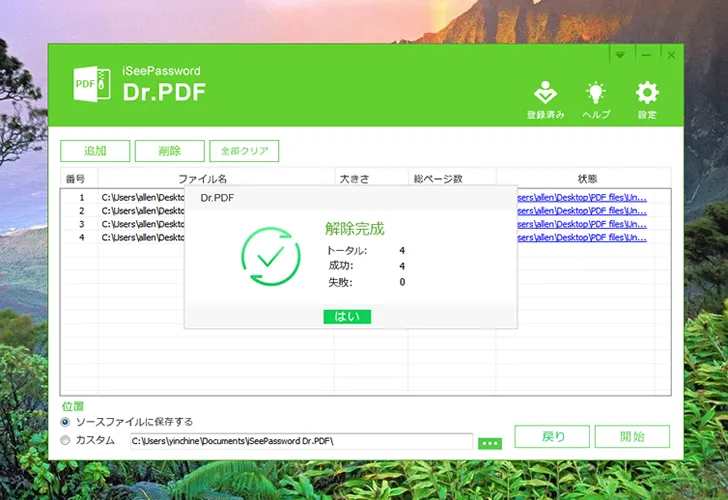728x500 pixels.
Task: Open the status link in row 2
Action: (582, 211)
